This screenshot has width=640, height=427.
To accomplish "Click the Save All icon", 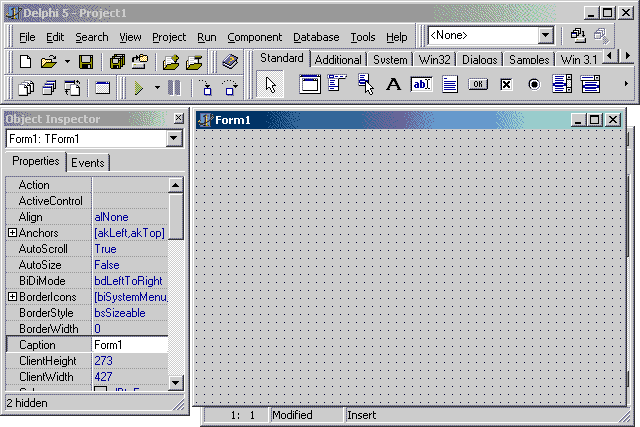I will tap(117, 62).
